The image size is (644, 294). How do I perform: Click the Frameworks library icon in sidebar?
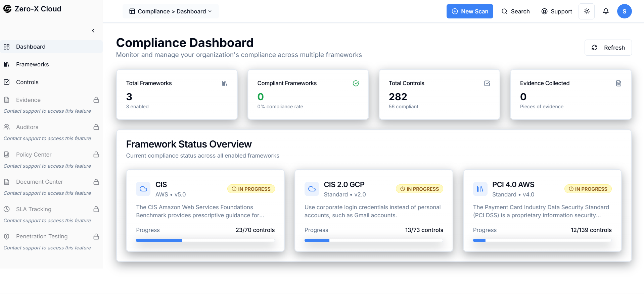[7, 64]
